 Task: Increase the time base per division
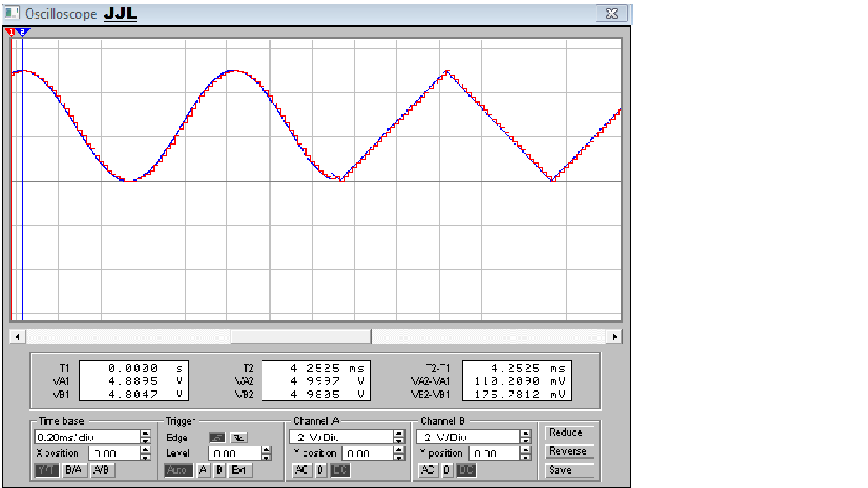pyautogui.click(x=146, y=433)
